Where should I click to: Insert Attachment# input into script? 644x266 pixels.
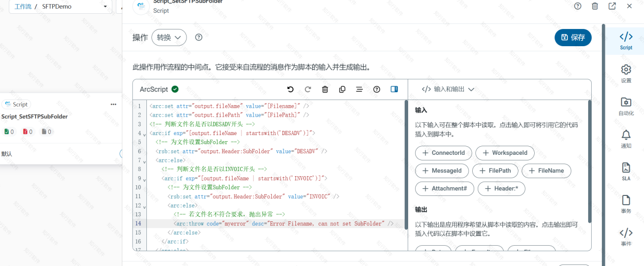click(x=444, y=188)
